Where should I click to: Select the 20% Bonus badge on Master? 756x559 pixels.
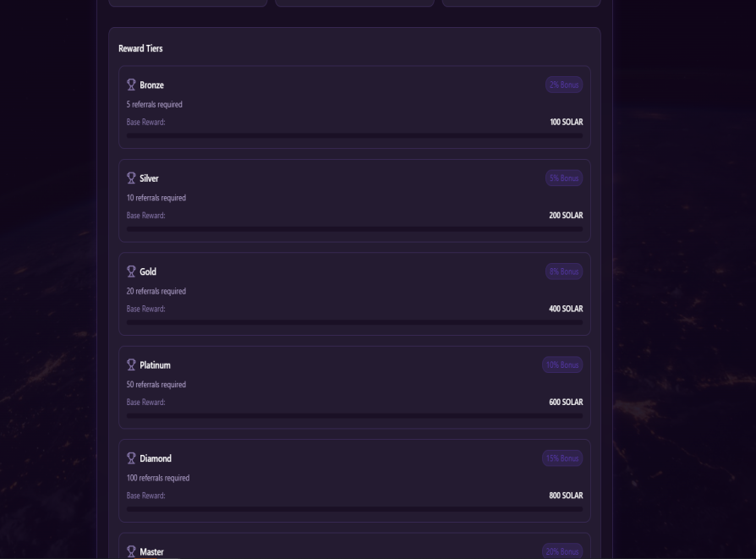(x=562, y=551)
